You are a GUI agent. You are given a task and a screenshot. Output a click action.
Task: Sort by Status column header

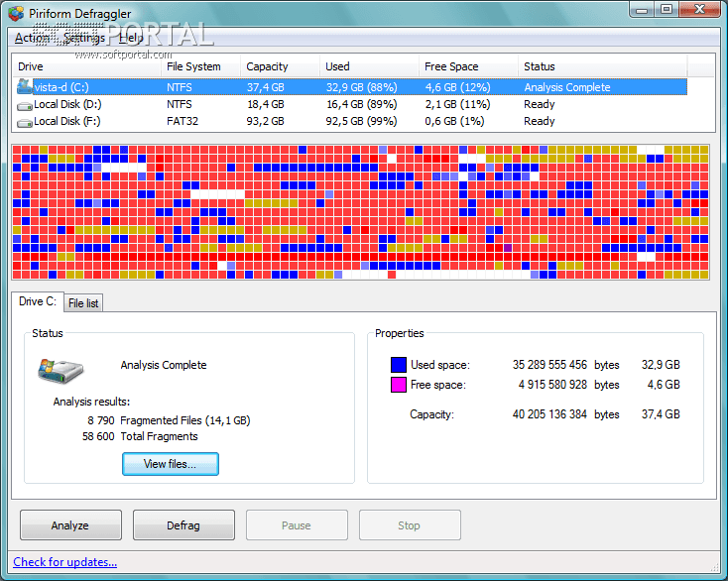pos(602,66)
